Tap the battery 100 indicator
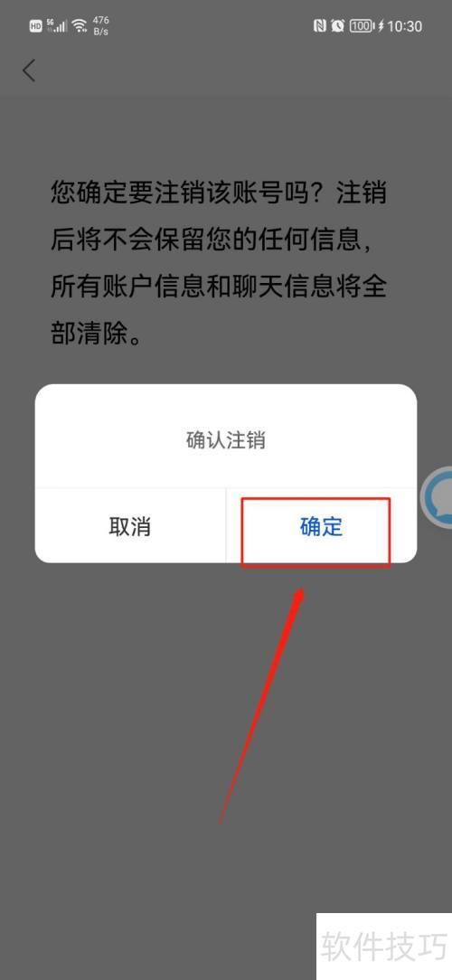 (362, 26)
